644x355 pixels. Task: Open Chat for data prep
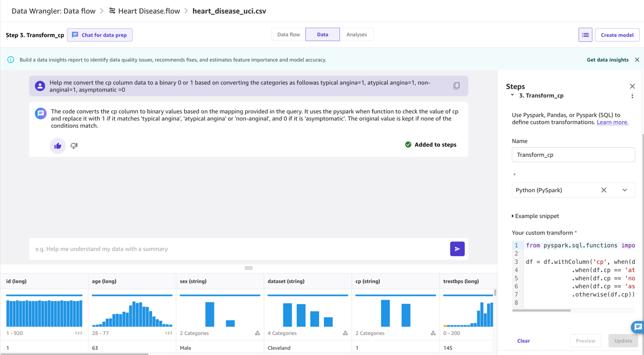[x=100, y=35]
